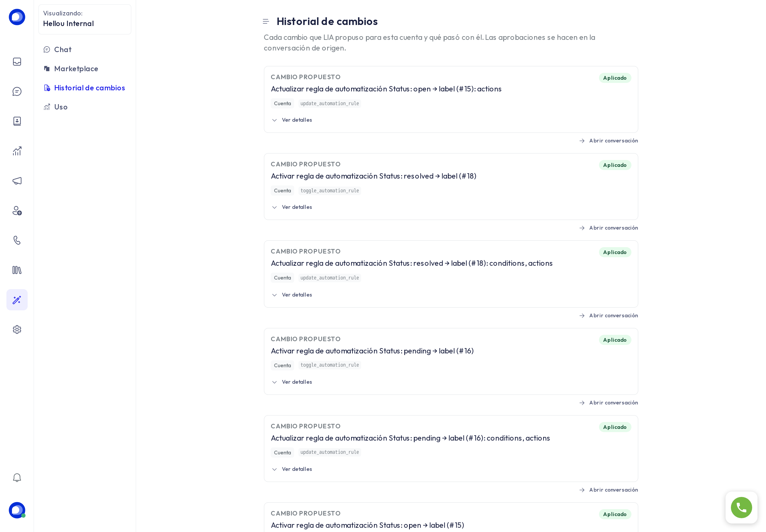Screen dimensions: 766x532
Task: Open the notifications bell icon
Action: 17,477
